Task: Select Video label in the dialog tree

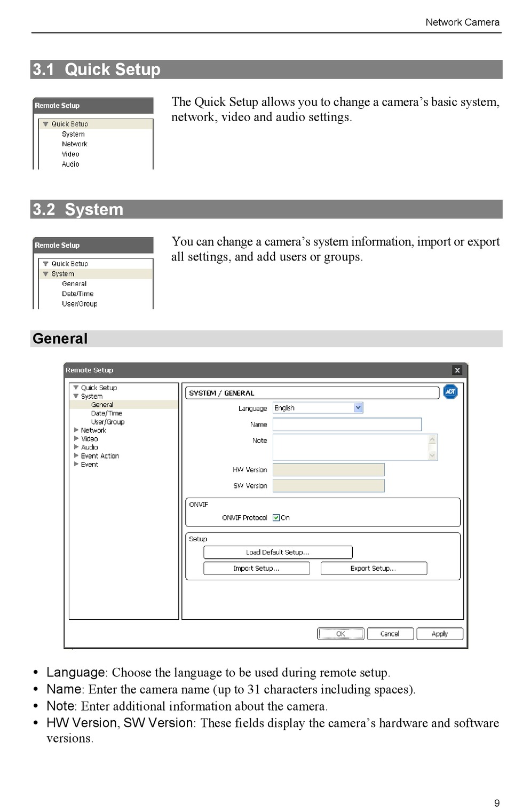Action: pyautogui.click(x=89, y=439)
